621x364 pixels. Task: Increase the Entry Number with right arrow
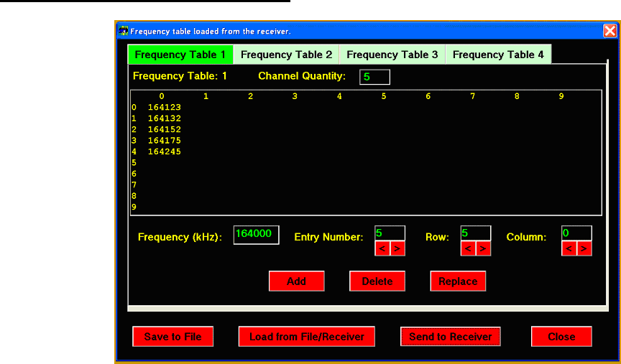[397, 248]
